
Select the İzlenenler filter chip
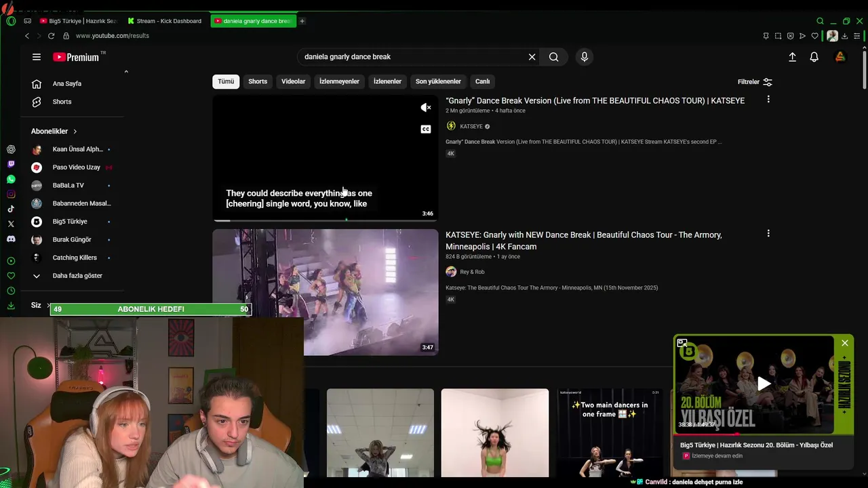coord(387,81)
